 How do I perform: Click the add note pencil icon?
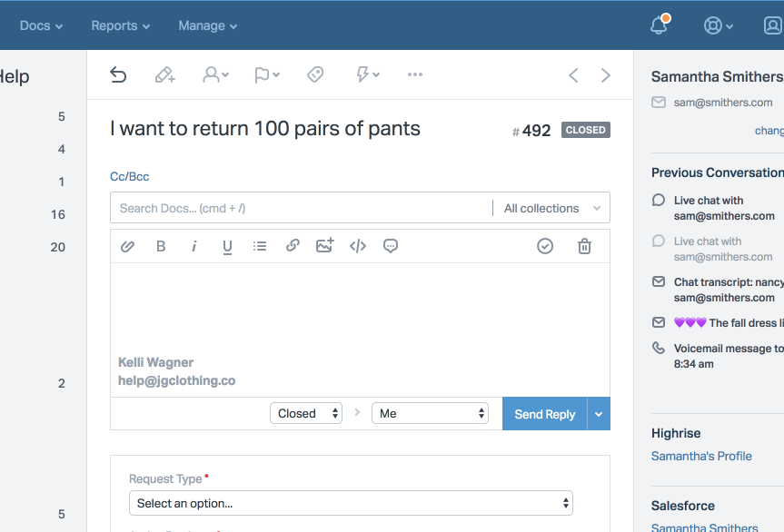tap(164, 75)
